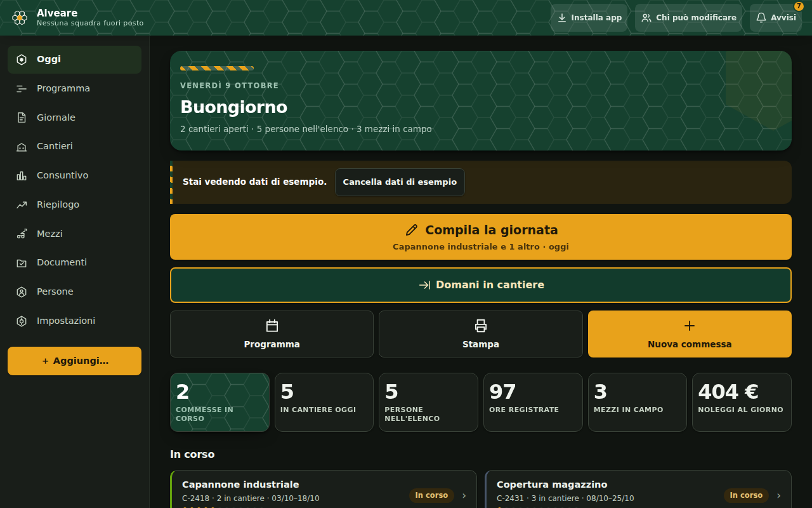Click the calendar icon on the Programma tile
Image resolution: width=812 pixels, height=508 pixels.
click(x=272, y=326)
